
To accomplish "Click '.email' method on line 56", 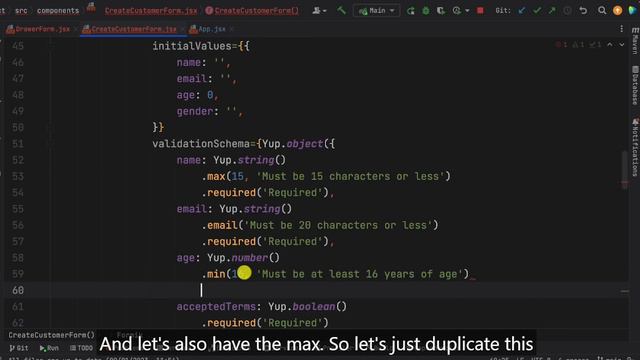I will (219, 225).
